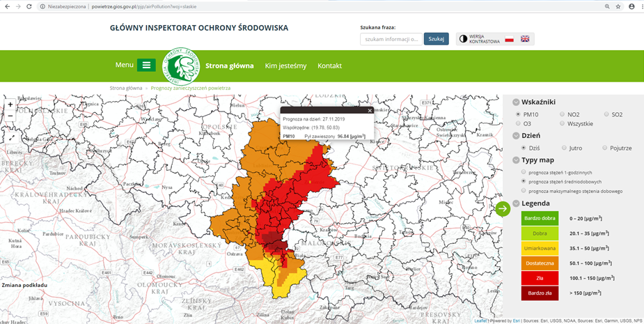Toggle fullscreen map view icon
The height and width of the screenshot is (324, 644).
(10, 138)
